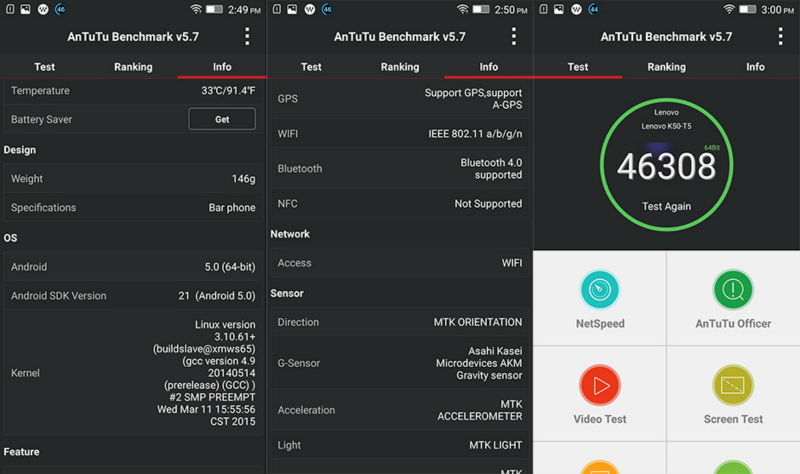This screenshot has width=800, height=474.
Task: Open the Screen Test icon
Action: [733, 385]
